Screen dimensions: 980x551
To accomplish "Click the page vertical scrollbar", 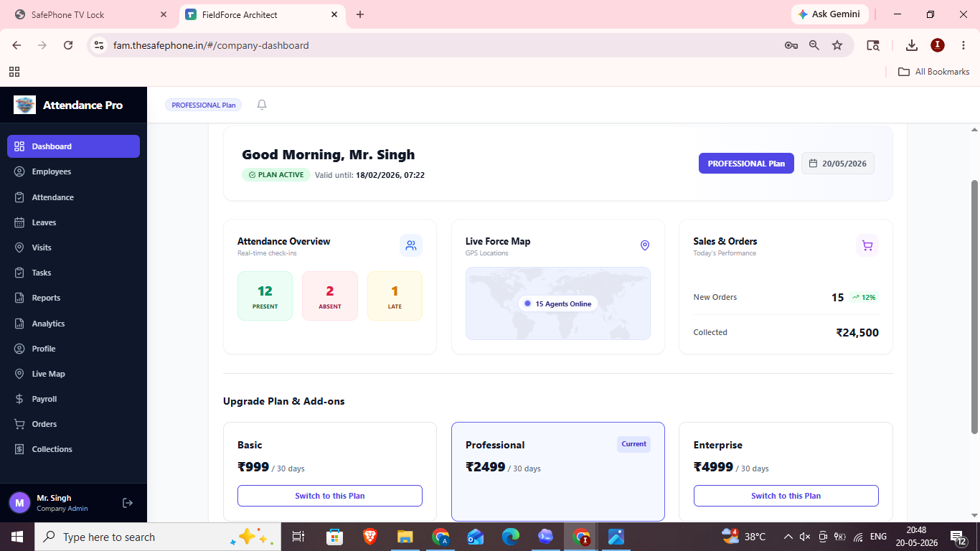I will coord(974,306).
